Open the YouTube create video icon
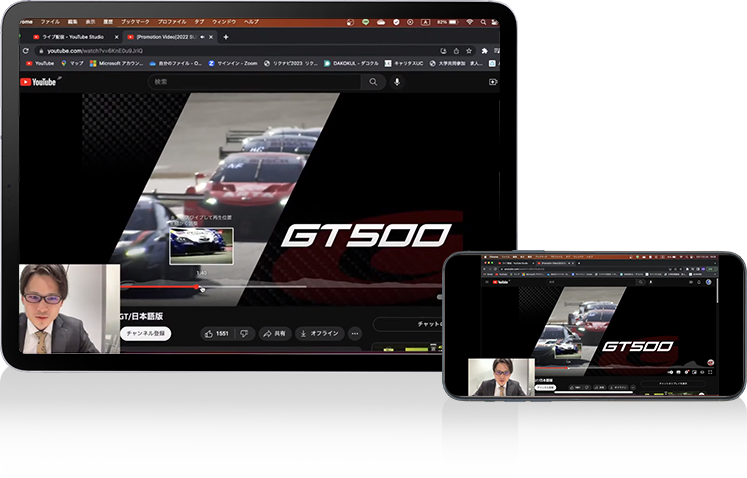This screenshot has height=478, width=747. tap(493, 82)
